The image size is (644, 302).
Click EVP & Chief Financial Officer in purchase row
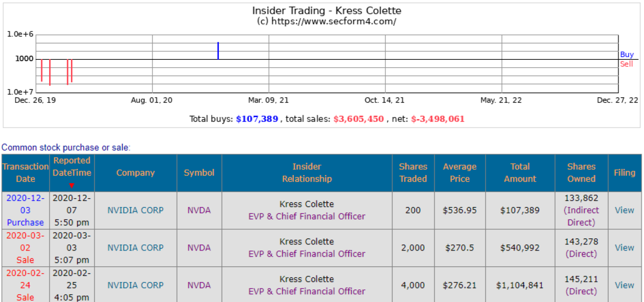pyautogui.click(x=307, y=216)
